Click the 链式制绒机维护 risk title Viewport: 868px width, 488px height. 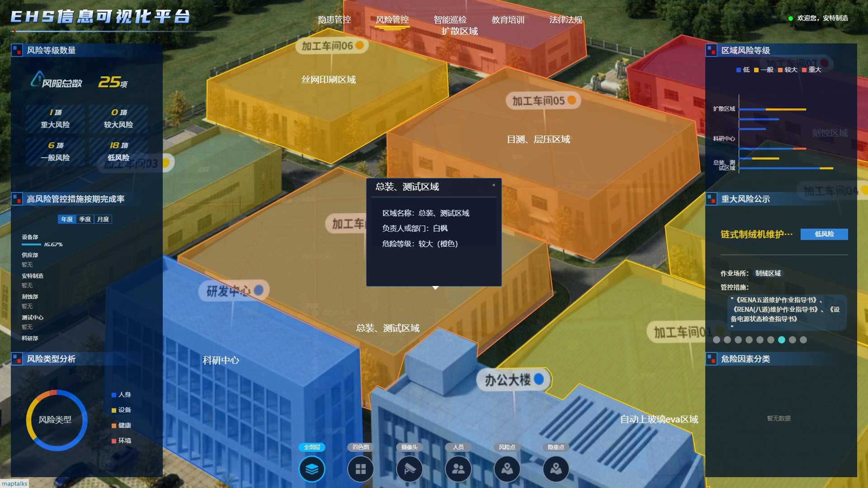[x=756, y=234]
